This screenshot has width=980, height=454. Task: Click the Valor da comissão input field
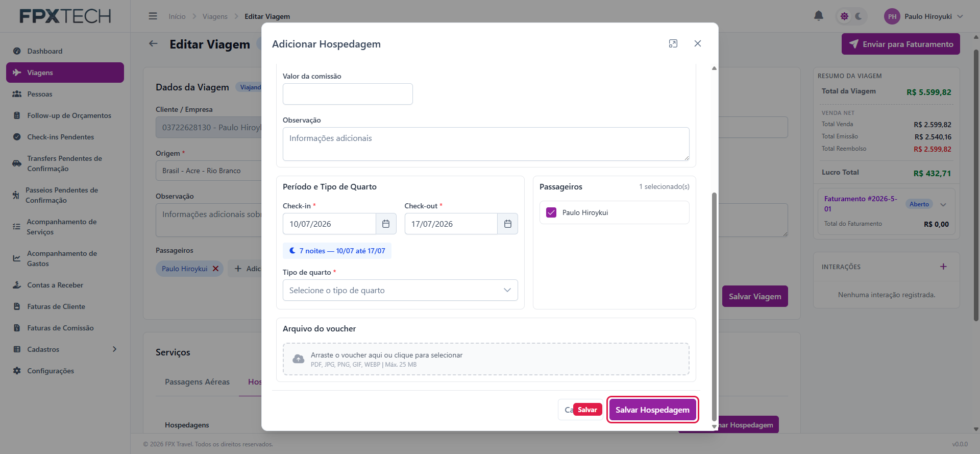click(348, 94)
